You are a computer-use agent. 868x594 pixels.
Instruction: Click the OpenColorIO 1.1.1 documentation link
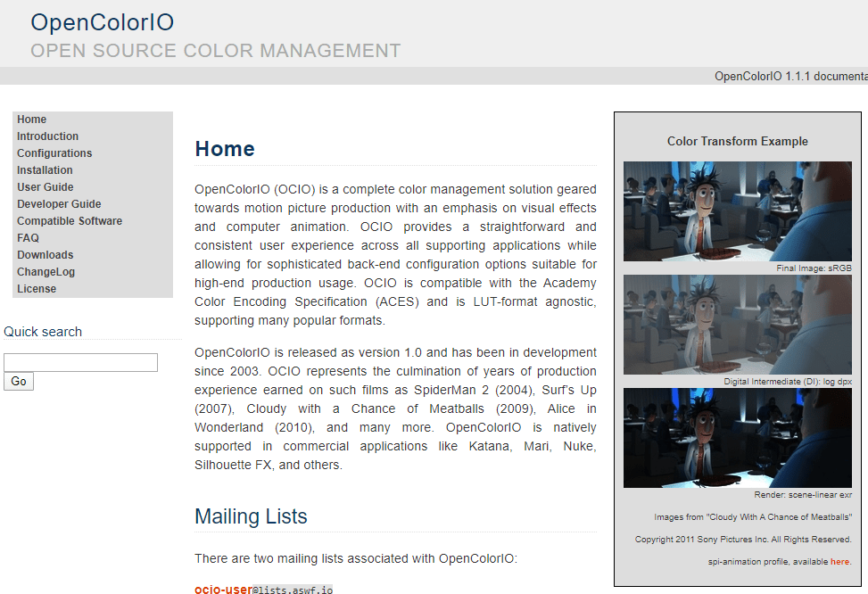point(790,76)
